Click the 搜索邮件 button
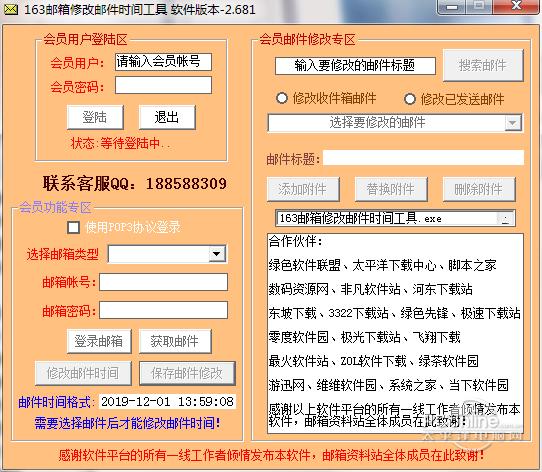The image size is (542, 472). click(x=483, y=65)
